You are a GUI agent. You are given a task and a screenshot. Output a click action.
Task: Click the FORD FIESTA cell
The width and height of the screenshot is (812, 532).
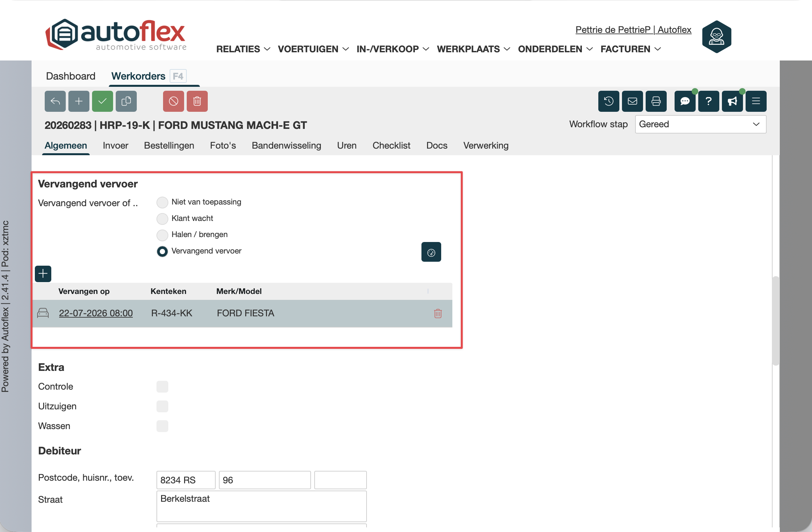pos(246,313)
